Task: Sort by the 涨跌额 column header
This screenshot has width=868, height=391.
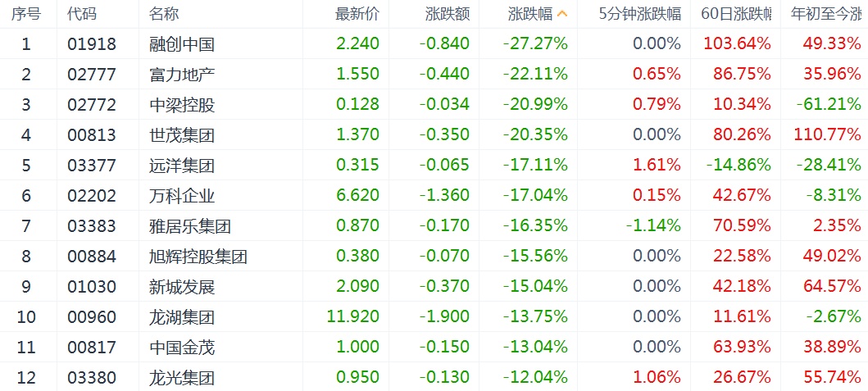Action: tap(448, 14)
